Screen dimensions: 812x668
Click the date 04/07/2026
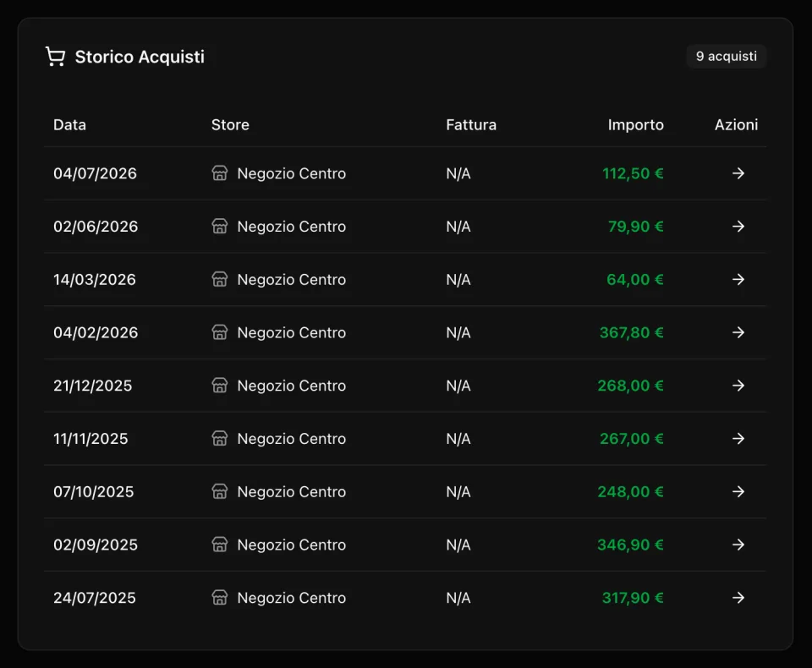point(96,173)
